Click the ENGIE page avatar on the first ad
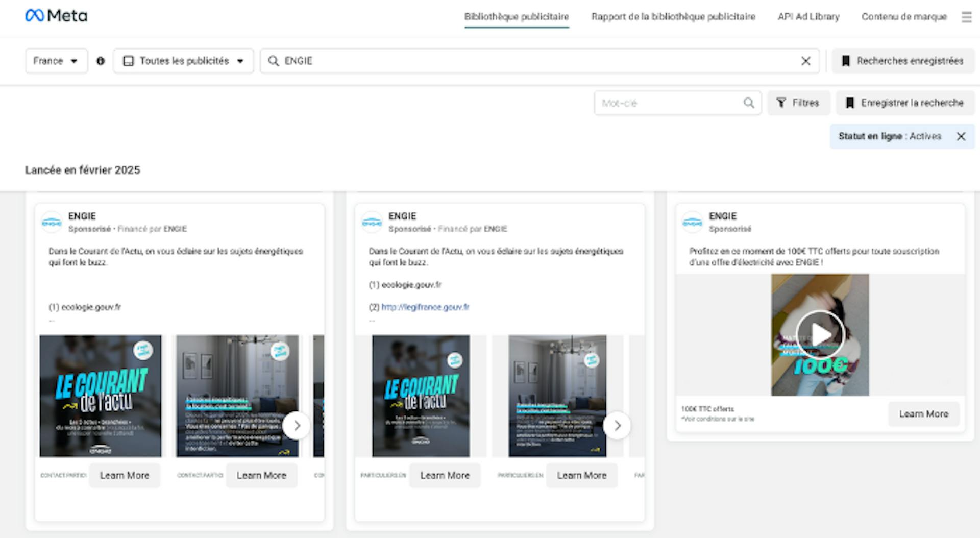 coord(52,222)
